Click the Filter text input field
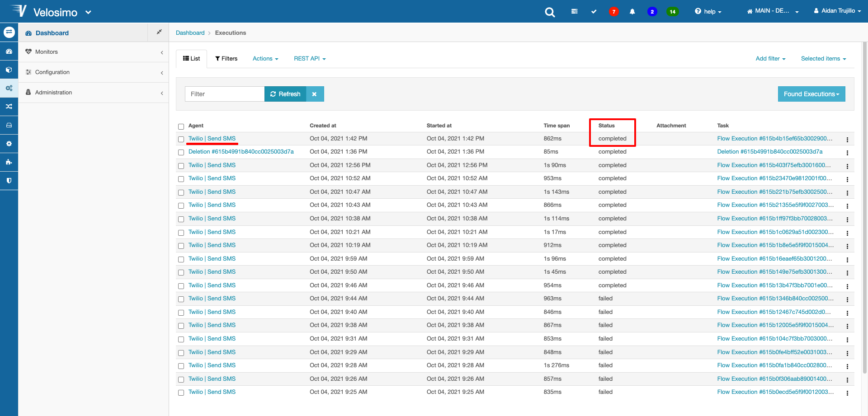Viewport: 868px width, 416px height. [225, 94]
